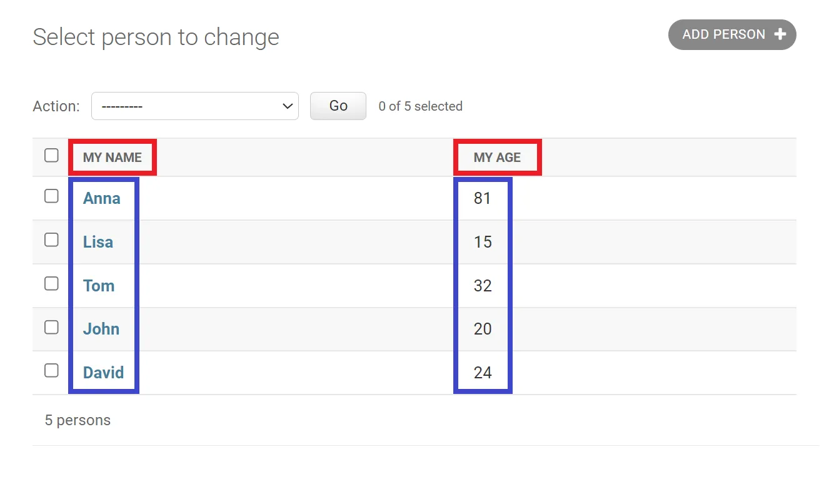This screenshot has height=504, width=829.
Task: Click age value 81 in Anna's row
Action: click(x=483, y=199)
